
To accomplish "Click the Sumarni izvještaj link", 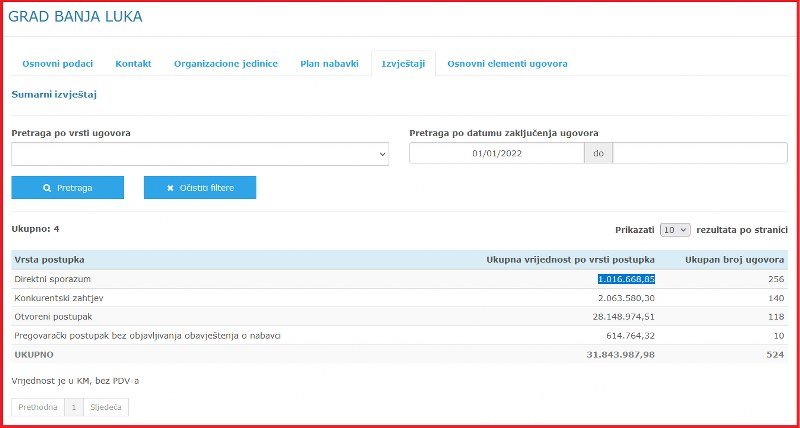I will coord(54,94).
